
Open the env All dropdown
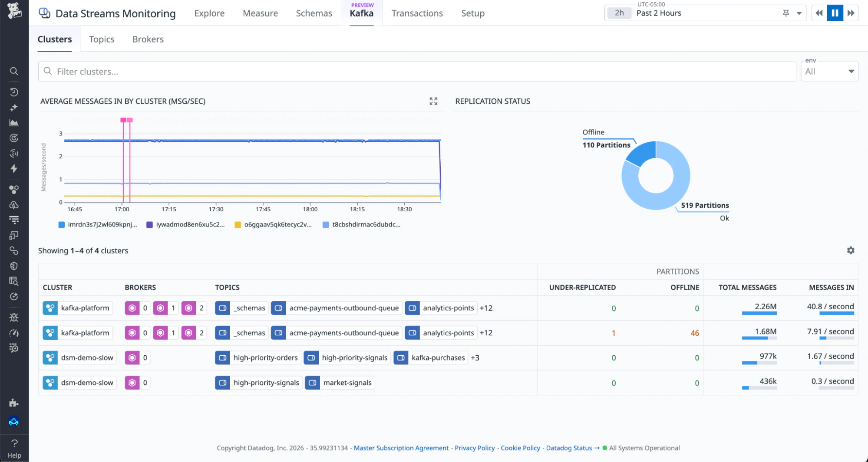829,72
